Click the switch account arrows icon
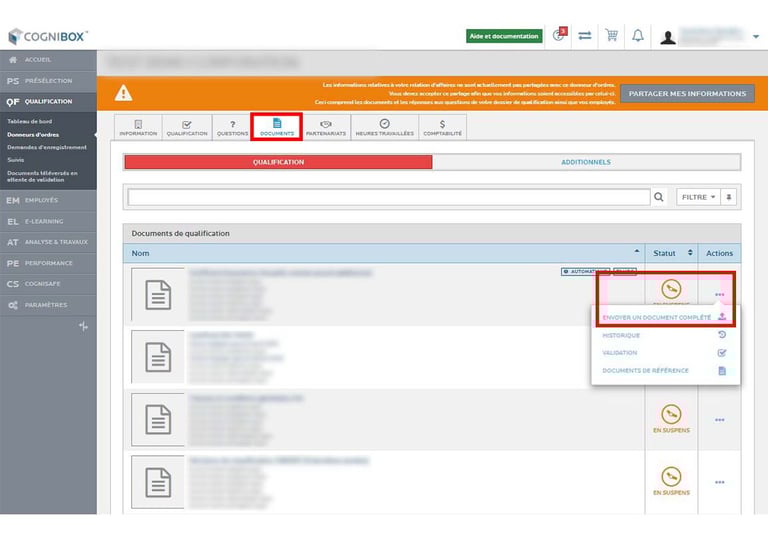Screen dimensions: 768x539 pyautogui.click(x=585, y=35)
